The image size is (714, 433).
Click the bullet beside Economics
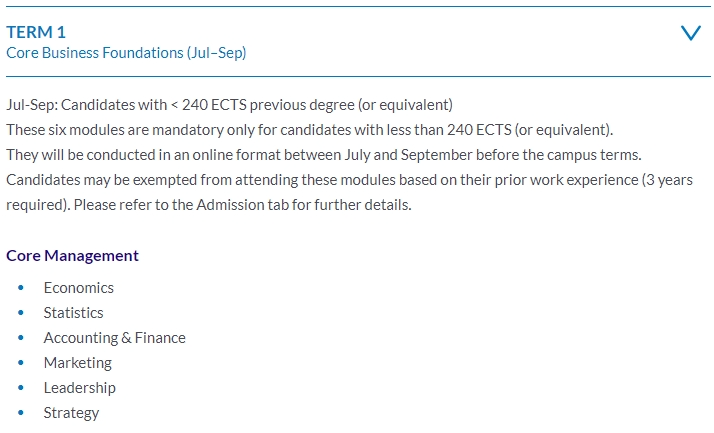coord(20,288)
